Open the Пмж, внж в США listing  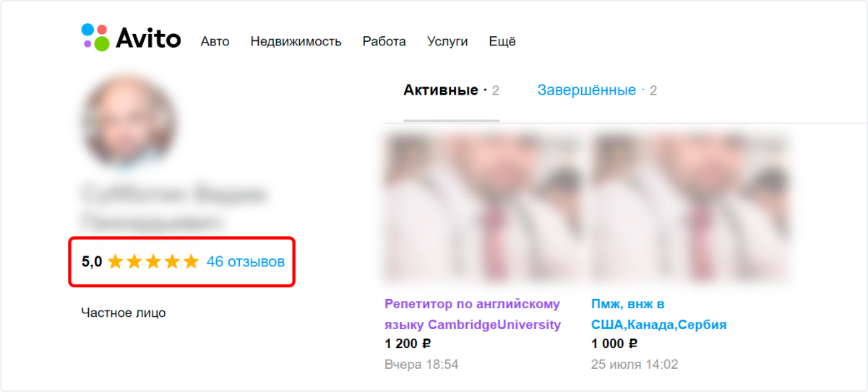(x=659, y=314)
